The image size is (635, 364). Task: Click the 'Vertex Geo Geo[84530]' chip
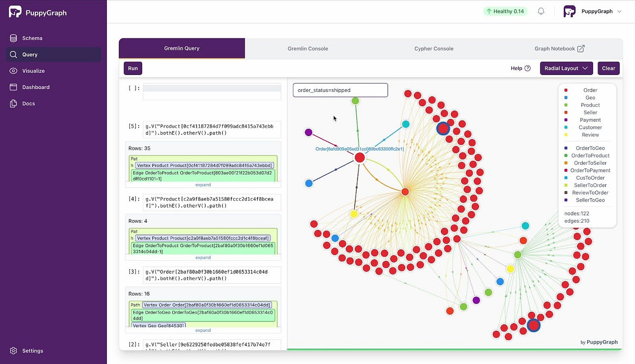pyautogui.click(x=158, y=326)
